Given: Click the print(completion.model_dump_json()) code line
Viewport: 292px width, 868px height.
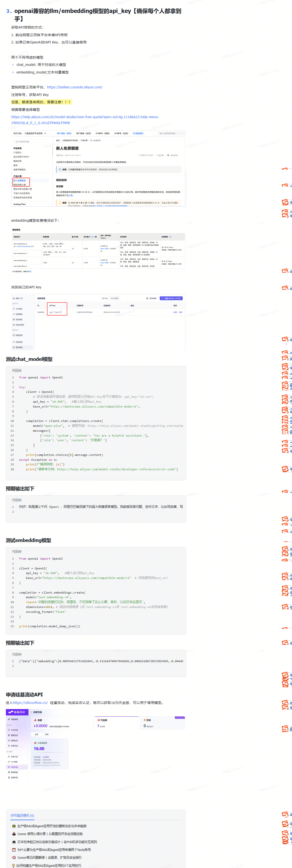Looking at the screenshot, I should (50, 626).
